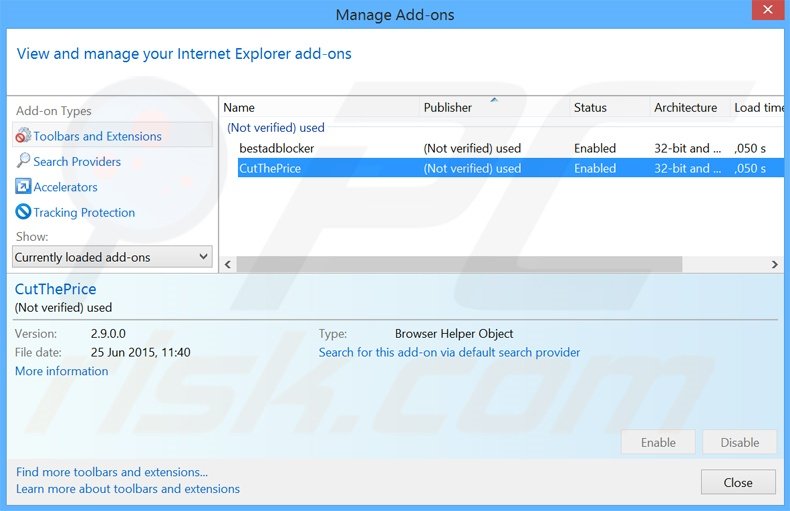Click the Toolbars and Extensions icon
Viewport: 790px width, 511px height.
pyautogui.click(x=23, y=136)
